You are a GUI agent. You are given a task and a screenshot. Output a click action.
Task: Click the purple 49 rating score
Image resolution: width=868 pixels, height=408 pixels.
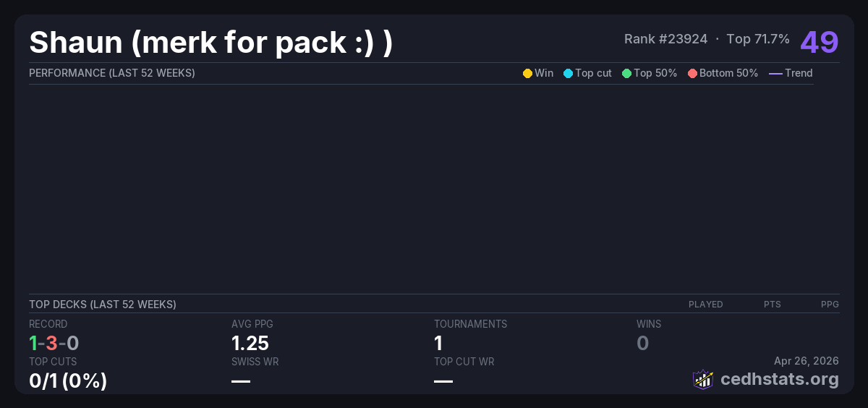[819, 42]
